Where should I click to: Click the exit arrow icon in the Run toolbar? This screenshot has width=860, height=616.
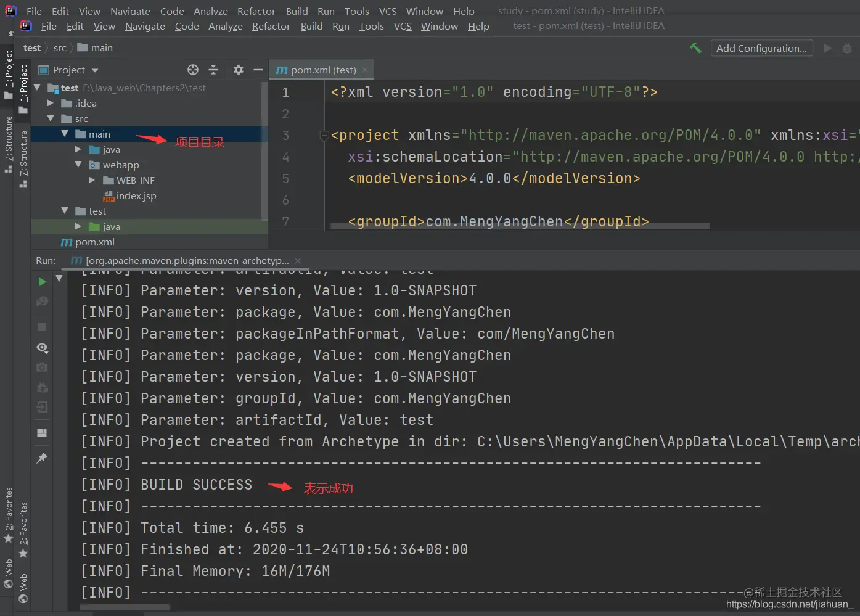tap(42, 407)
